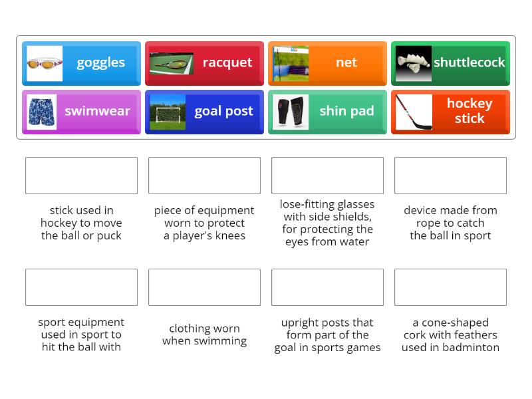The image size is (532, 399).
Task: Click the blue swim shorts picture
Action: (42, 112)
